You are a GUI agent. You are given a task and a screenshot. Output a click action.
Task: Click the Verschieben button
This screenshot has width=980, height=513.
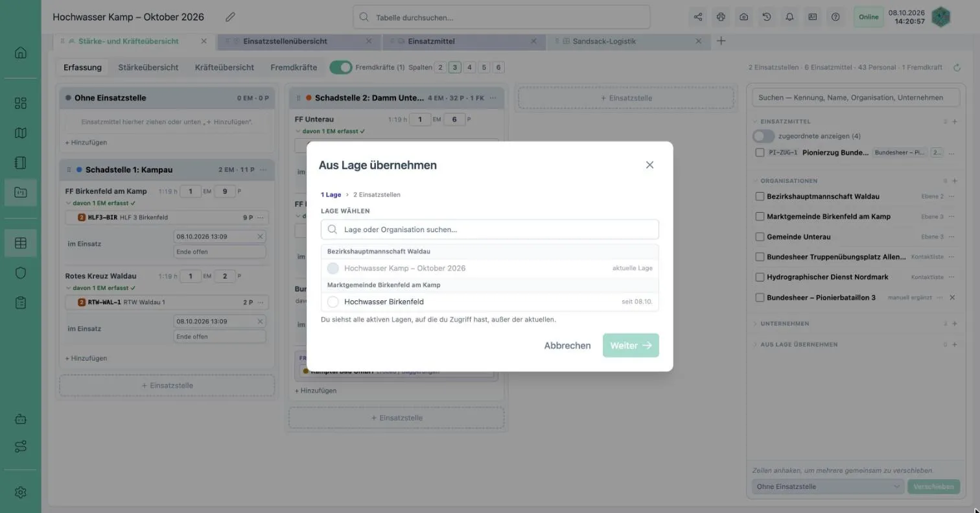tap(933, 486)
